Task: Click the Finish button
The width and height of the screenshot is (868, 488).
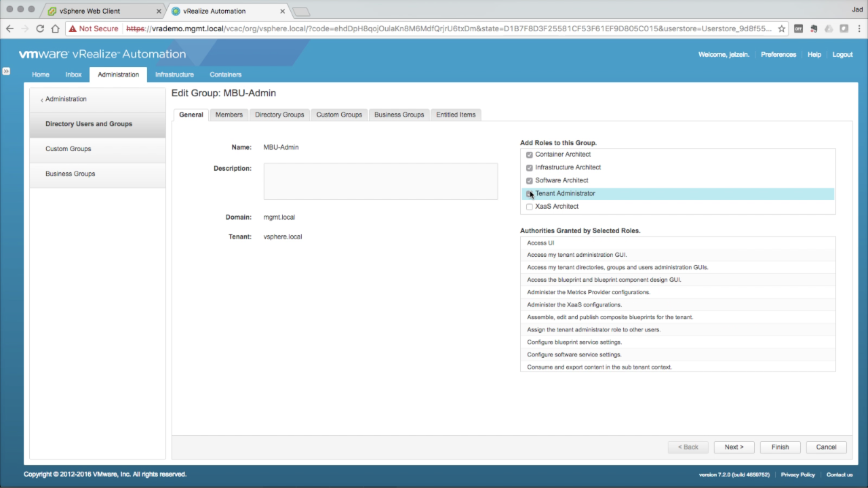Action: point(780,447)
